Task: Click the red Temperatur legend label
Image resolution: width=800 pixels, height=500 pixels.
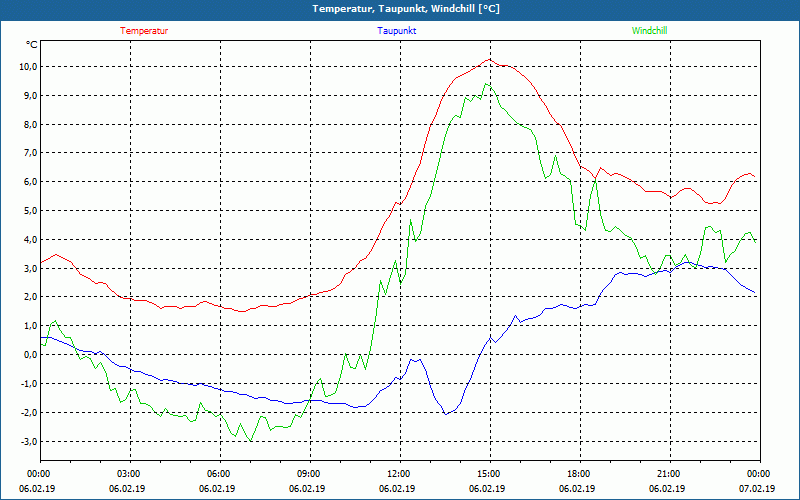Action: (144, 31)
